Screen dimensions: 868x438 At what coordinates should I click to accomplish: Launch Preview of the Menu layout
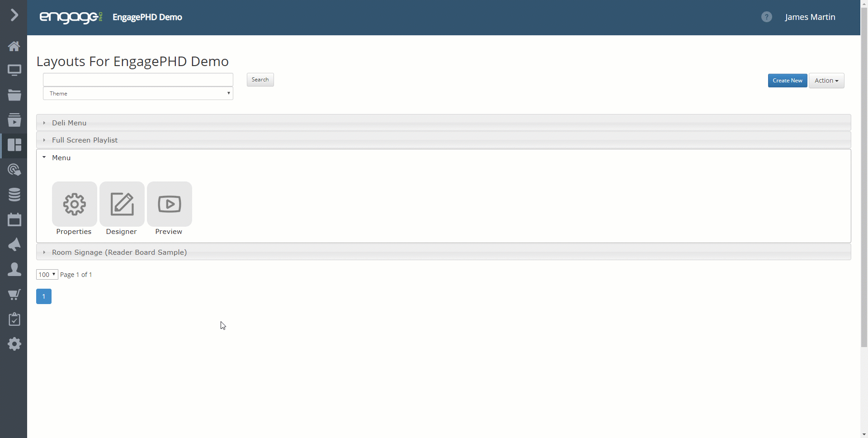[x=169, y=204]
